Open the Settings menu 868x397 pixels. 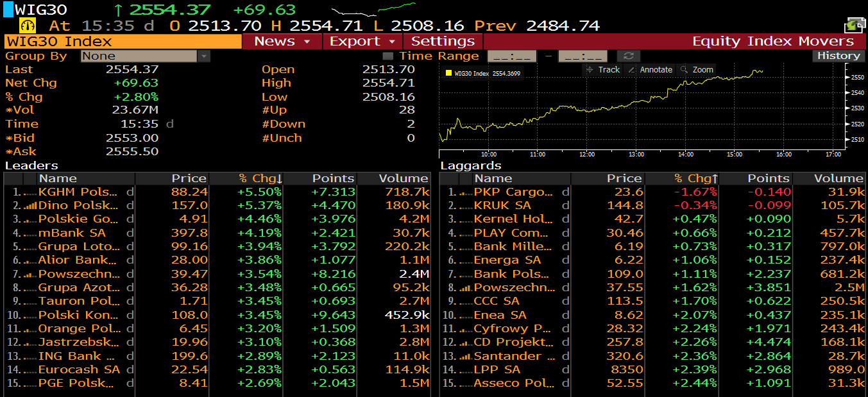pyautogui.click(x=443, y=42)
